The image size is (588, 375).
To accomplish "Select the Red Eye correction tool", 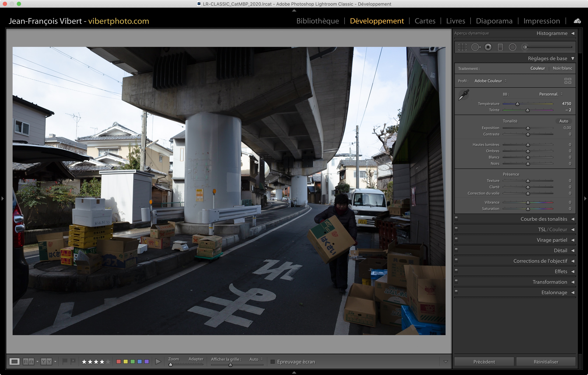I will (488, 47).
